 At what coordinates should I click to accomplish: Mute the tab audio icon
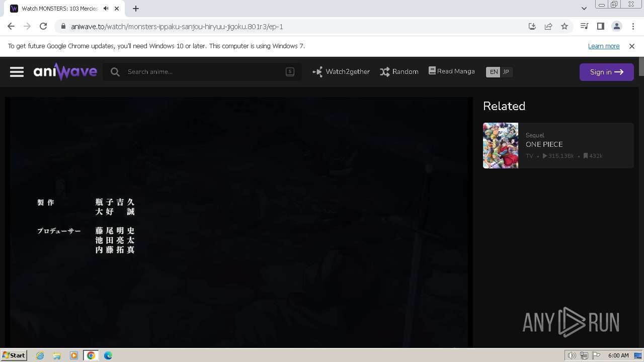click(x=106, y=9)
